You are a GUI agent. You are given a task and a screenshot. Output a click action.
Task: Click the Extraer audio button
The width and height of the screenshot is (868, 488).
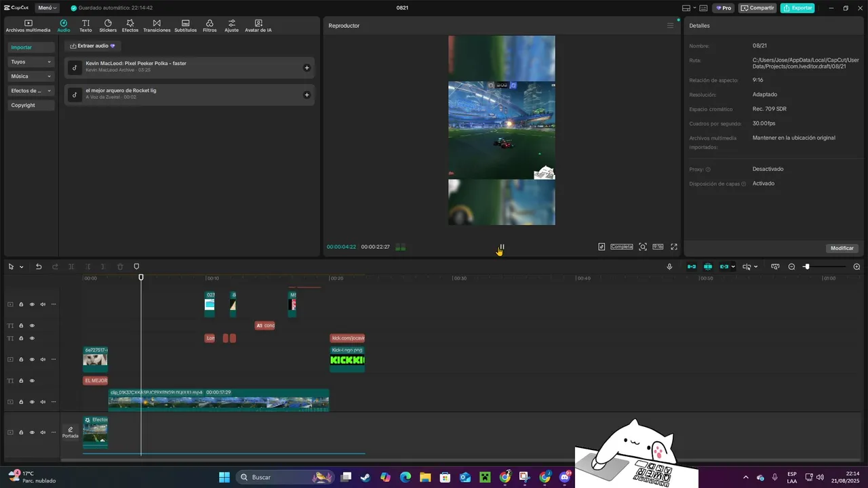point(93,45)
